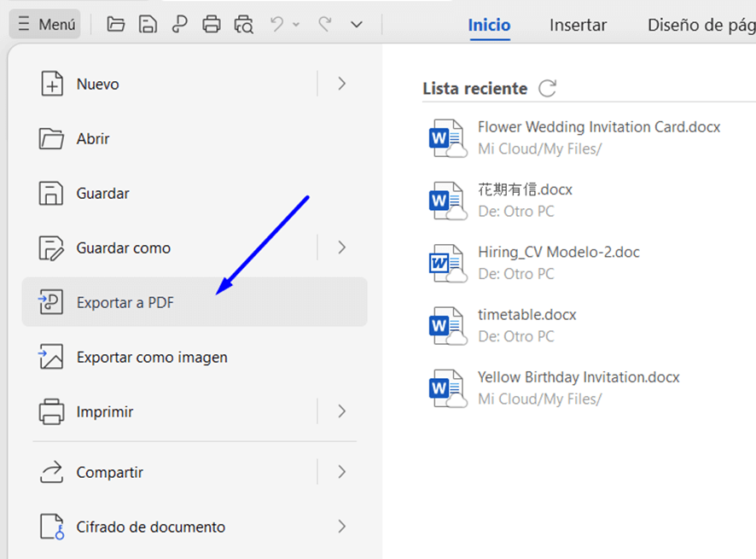Click the Undo arrow icon
This screenshot has width=756, height=559.
pos(277,25)
